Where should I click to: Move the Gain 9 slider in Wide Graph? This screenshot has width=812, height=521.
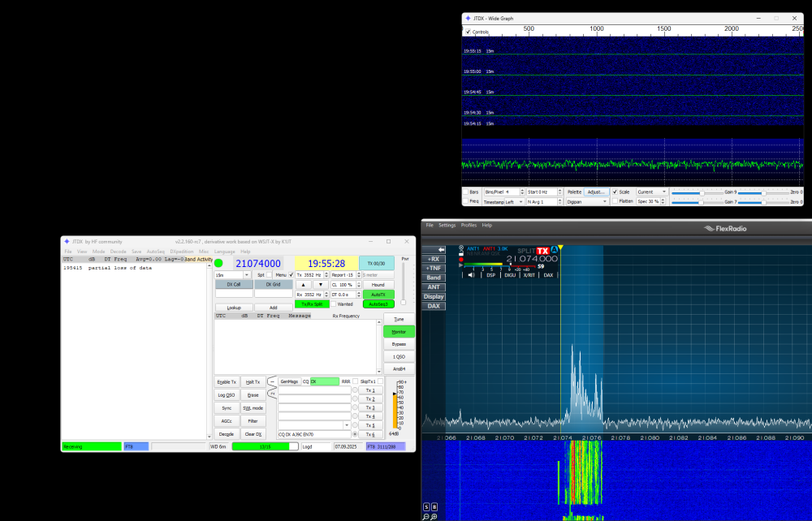697,192
